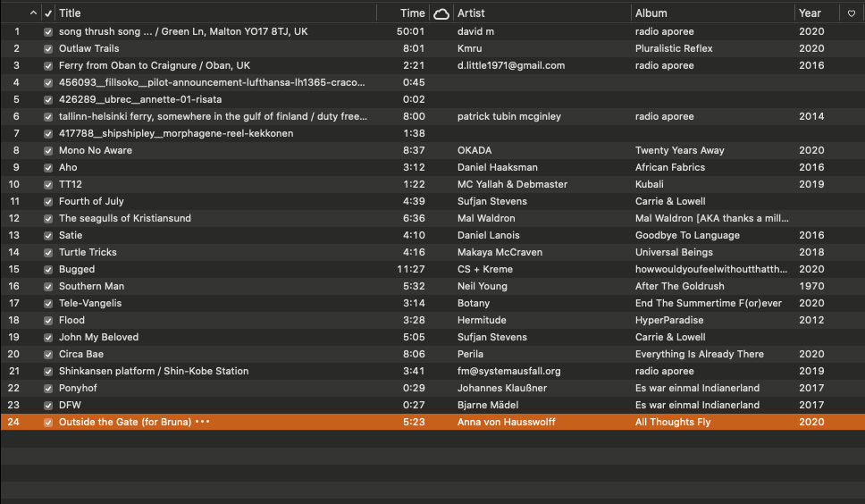Select "Ferry from Oban to Craignure / Oban, UK"
865x504 pixels.
155,65
